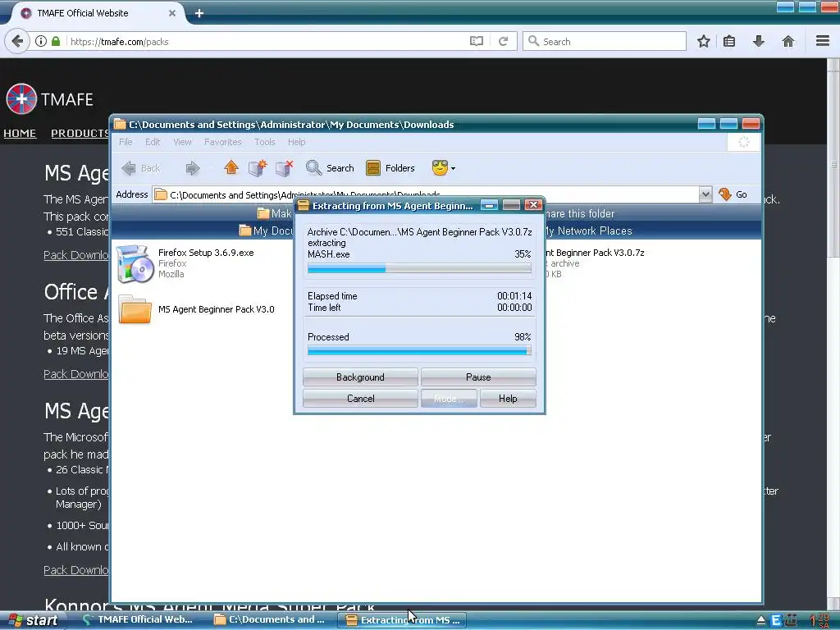Switch to C:\Documents and taskbar item

[x=269, y=620]
